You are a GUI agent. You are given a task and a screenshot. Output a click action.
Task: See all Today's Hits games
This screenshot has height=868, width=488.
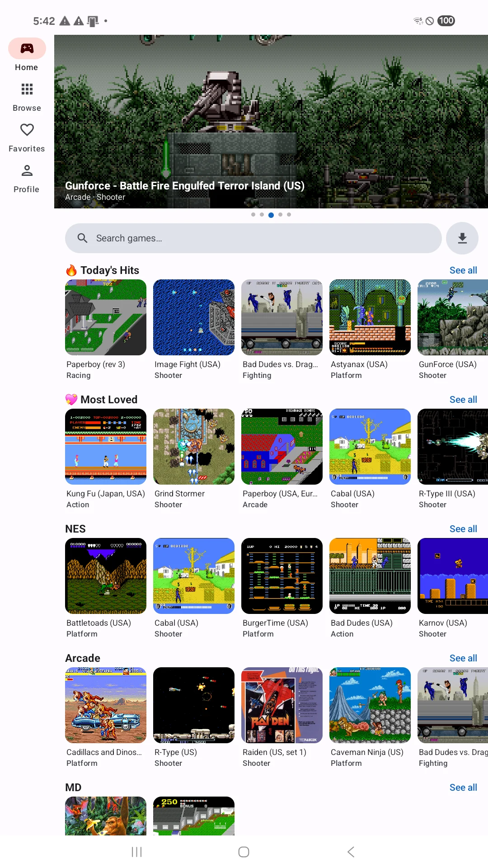(x=463, y=270)
